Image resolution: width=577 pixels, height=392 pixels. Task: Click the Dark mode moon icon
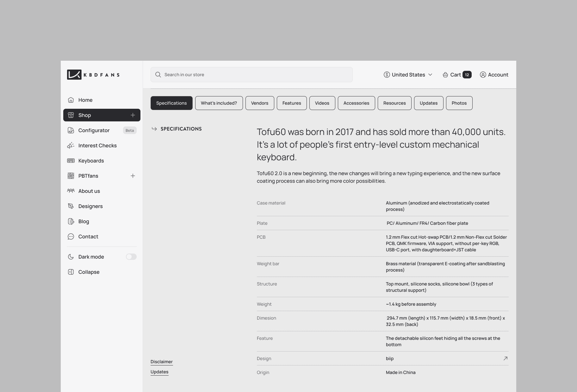coord(71,257)
